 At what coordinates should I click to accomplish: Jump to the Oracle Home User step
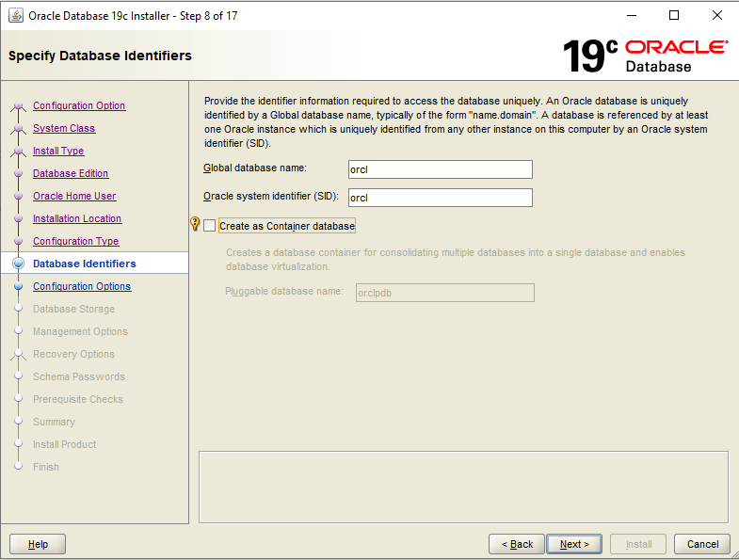(x=74, y=196)
